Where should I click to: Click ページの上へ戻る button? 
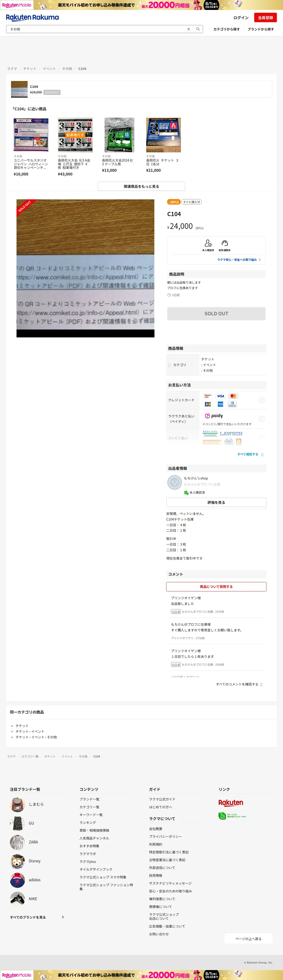(x=248, y=938)
